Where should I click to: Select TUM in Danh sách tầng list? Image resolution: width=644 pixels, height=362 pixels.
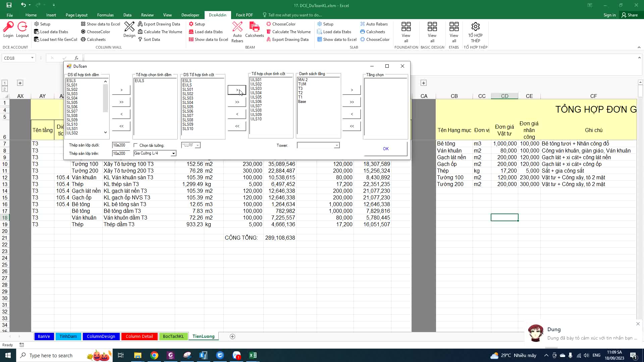click(302, 84)
